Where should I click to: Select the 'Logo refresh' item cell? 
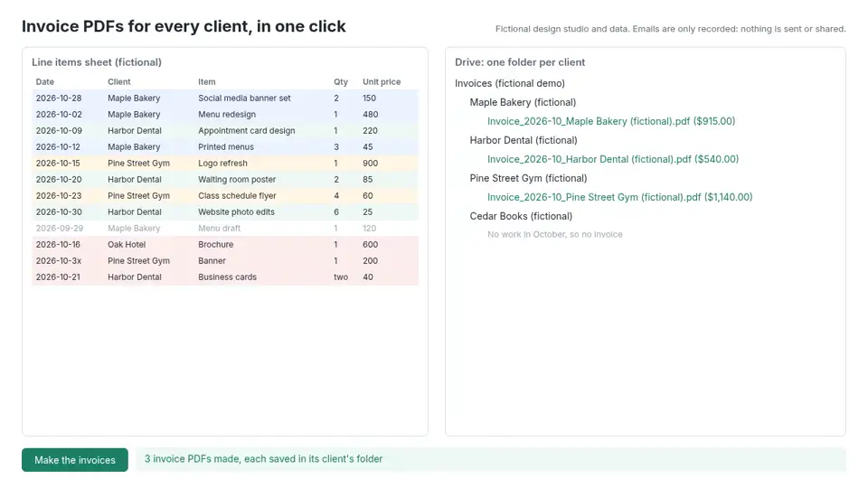(x=222, y=164)
